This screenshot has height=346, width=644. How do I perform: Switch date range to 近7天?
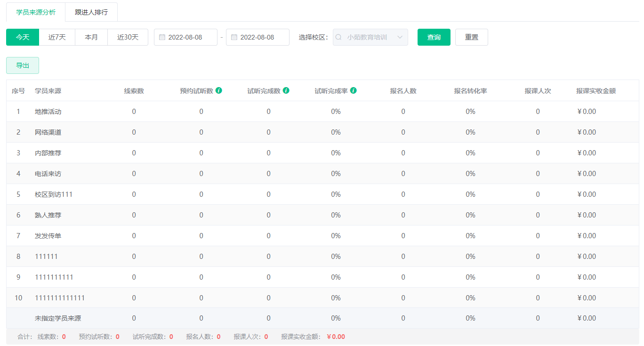click(57, 37)
